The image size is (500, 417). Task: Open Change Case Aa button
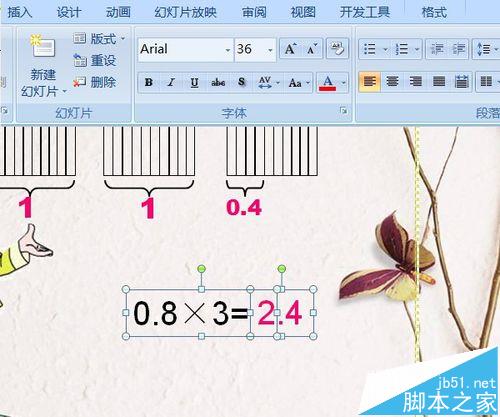(x=295, y=82)
